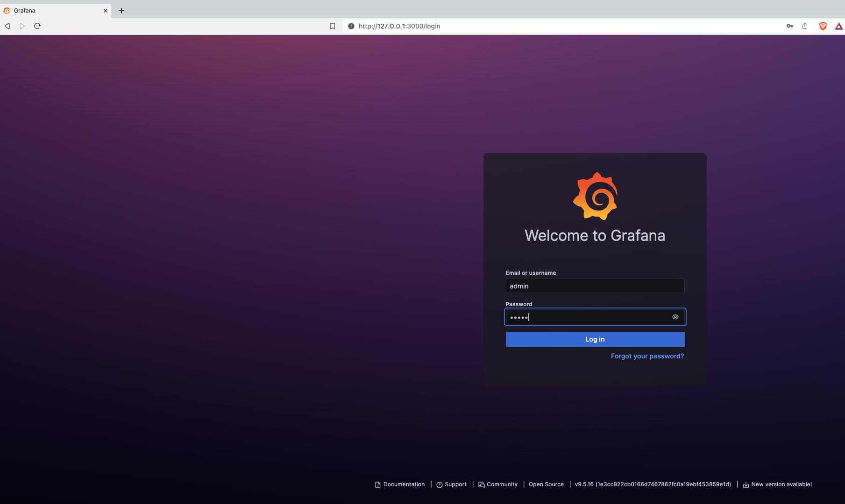This screenshot has height=504, width=845.
Task: Open the saved passwords key icon
Action: pyautogui.click(x=790, y=26)
